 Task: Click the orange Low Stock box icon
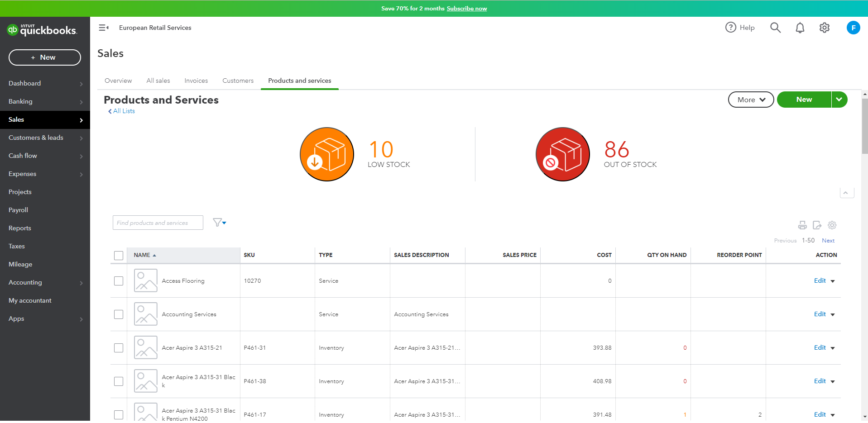point(327,154)
